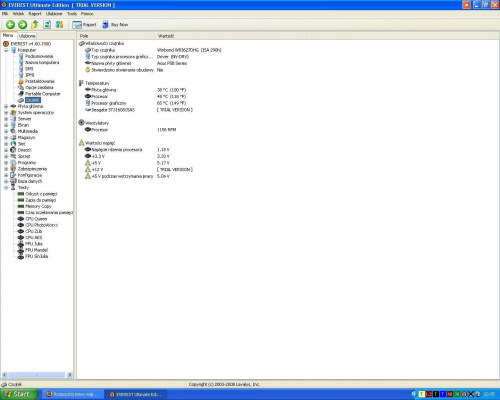Click the Wartość column header
500x400 pixels.
coord(230,36)
